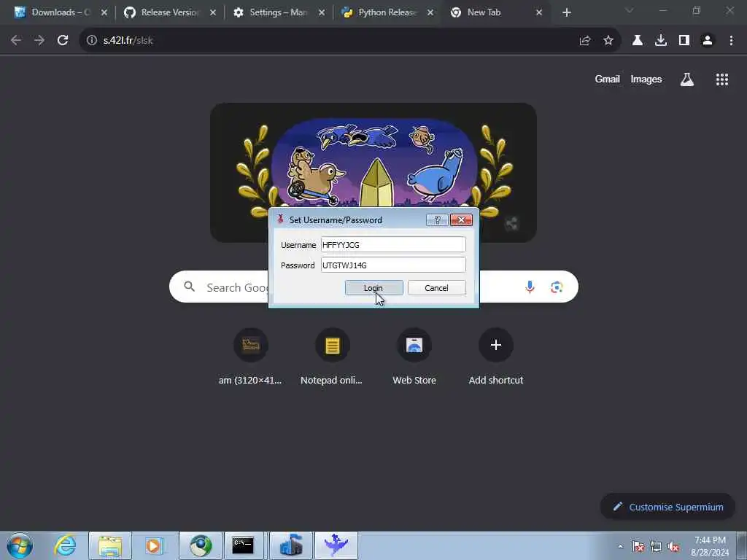Open the experiments flask icon in toolbar
The width and height of the screenshot is (747, 560).
(638, 41)
